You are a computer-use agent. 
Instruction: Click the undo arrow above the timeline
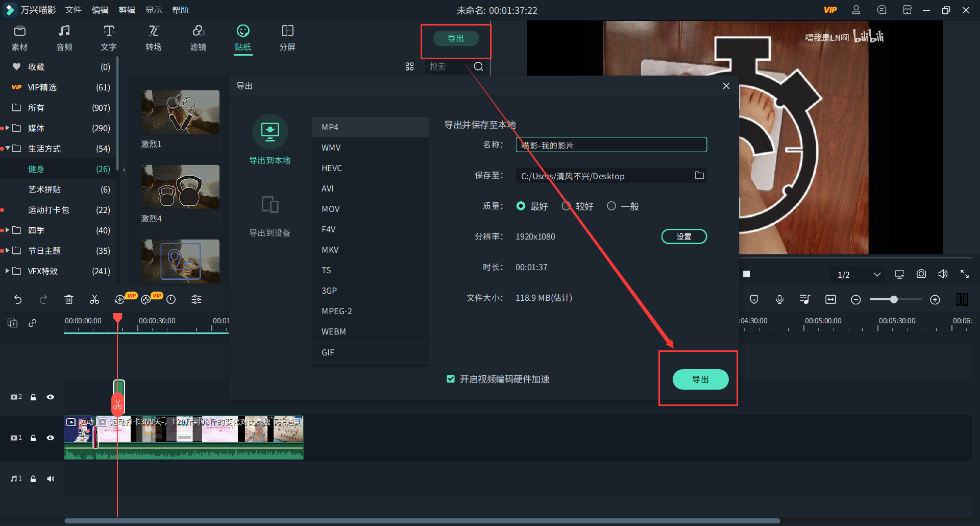[x=18, y=299]
